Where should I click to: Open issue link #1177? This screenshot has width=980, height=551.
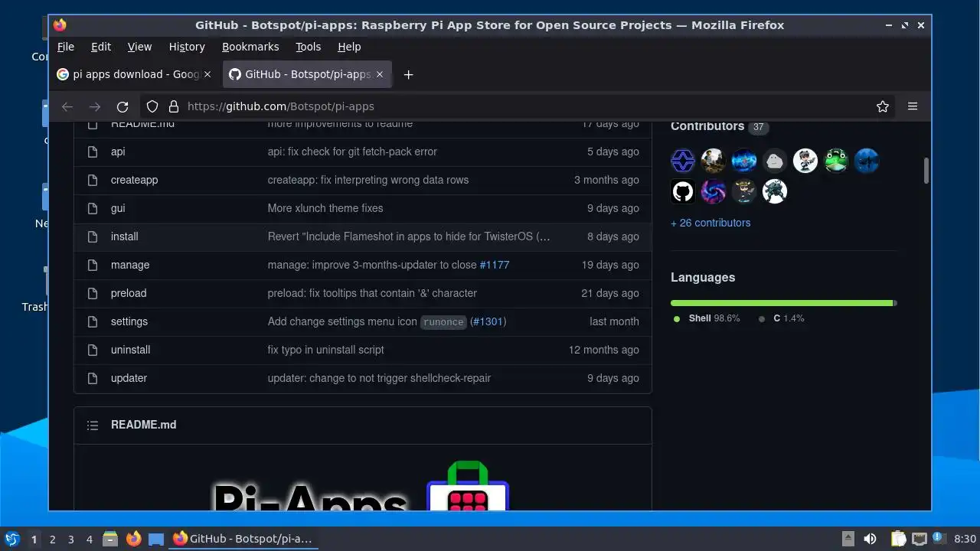coord(494,265)
